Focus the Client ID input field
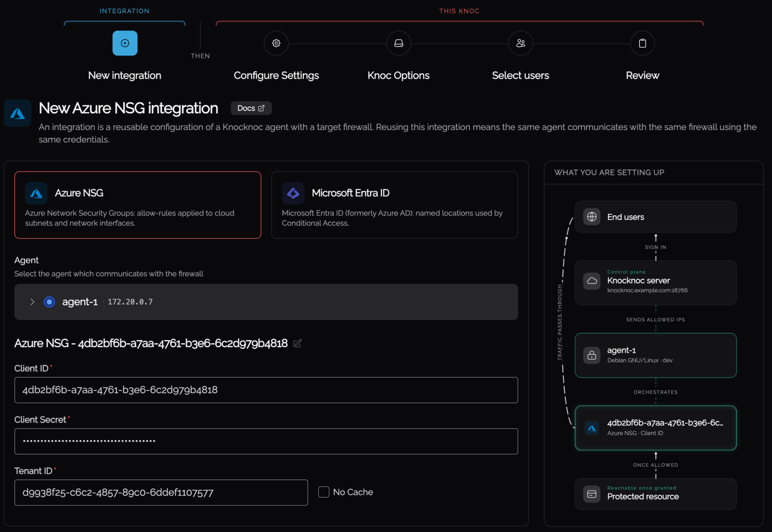Image resolution: width=772 pixels, height=532 pixels. [x=266, y=390]
